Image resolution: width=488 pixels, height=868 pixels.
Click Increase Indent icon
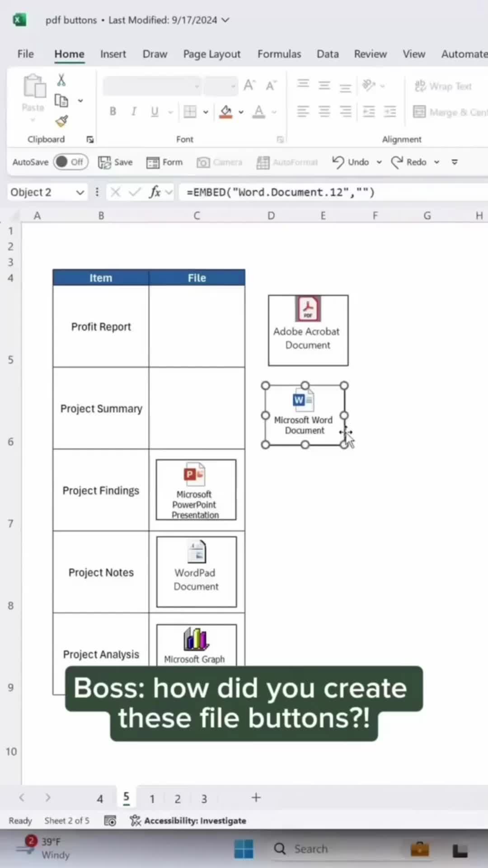389,111
